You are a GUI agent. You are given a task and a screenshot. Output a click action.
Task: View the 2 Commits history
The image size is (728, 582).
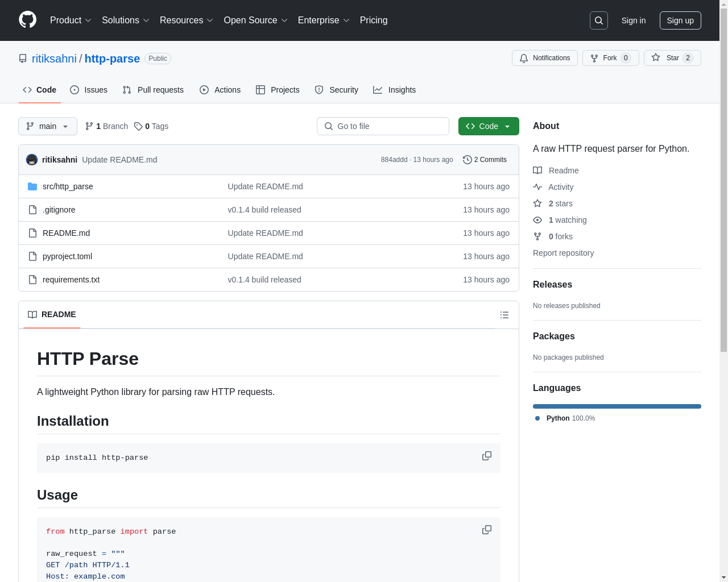(485, 160)
